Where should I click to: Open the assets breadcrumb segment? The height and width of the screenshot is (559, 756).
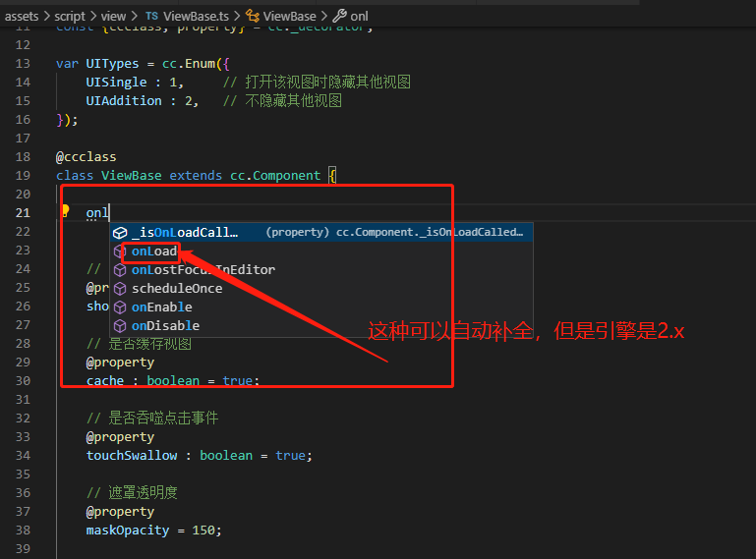click(x=22, y=17)
